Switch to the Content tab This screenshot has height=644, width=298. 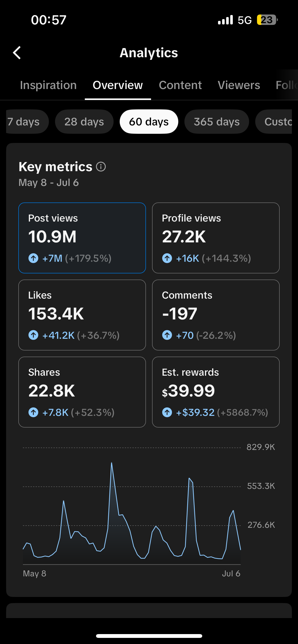(x=180, y=85)
